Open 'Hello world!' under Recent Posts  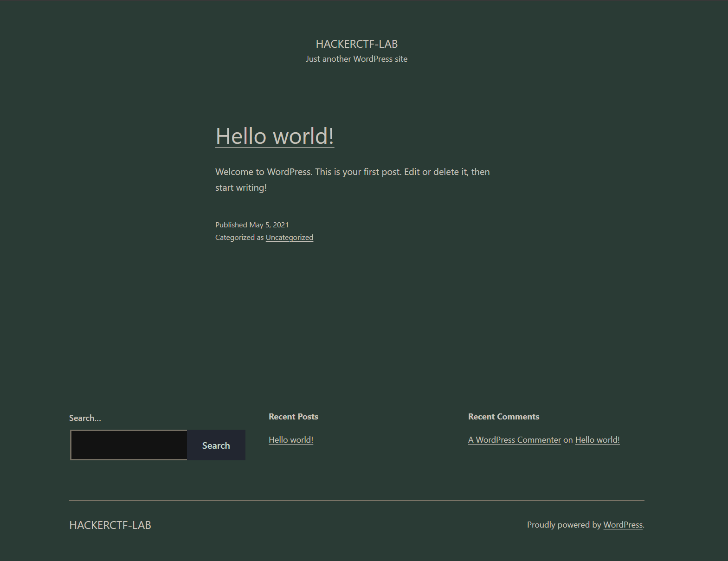point(291,440)
